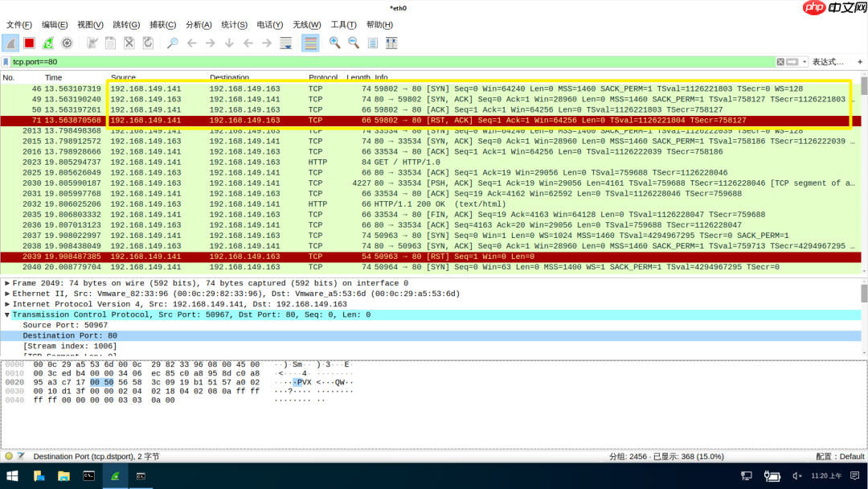The height and width of the screenshot is (489, 868).
Task: Toggle auto-scroll during live capture
Action: pyautogui.click(x=286, y=43)
